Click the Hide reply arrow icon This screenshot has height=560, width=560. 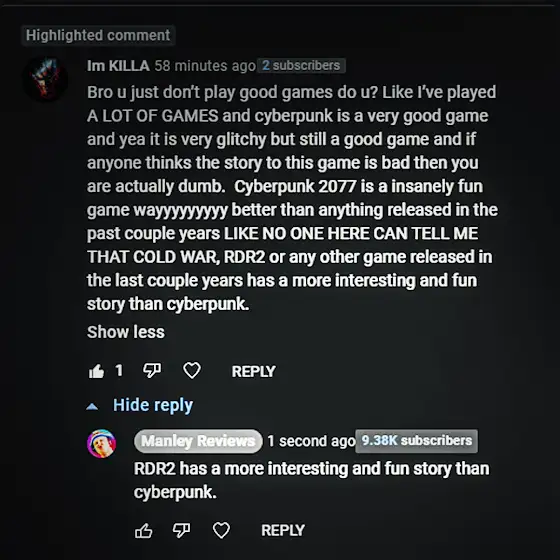[92, 406]
